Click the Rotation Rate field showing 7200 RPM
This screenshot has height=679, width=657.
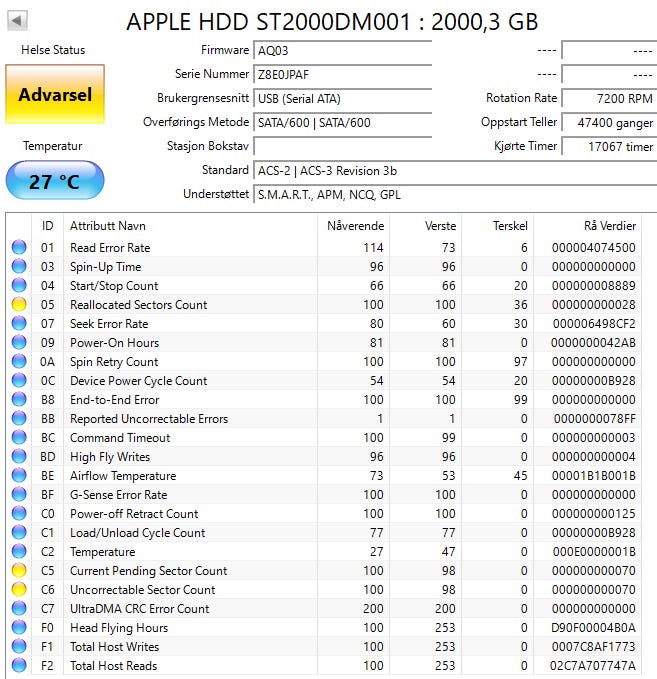[x=608, y=98]
